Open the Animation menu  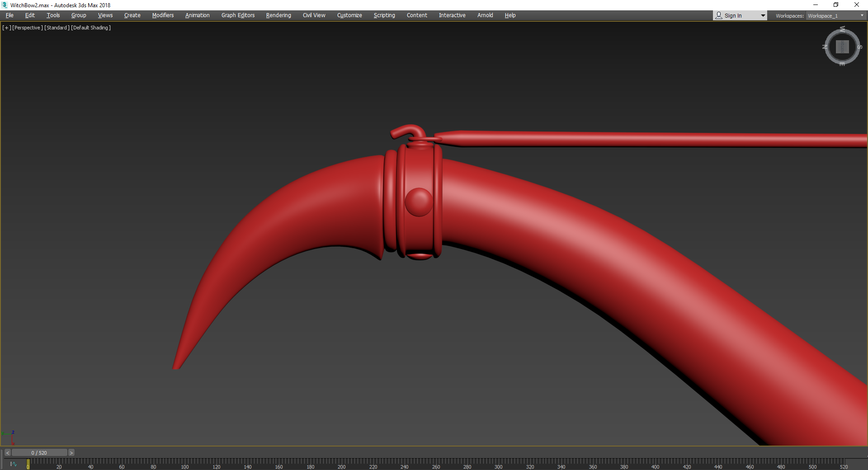198,15
